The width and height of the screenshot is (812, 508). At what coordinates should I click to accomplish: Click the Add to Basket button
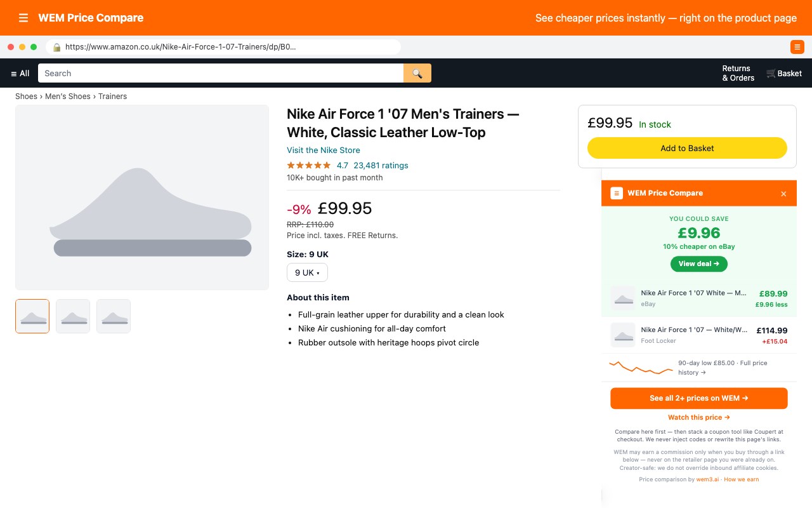pyautogui.click(x=687, y=148)
